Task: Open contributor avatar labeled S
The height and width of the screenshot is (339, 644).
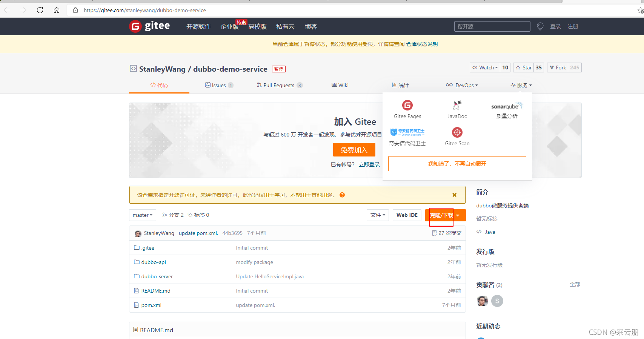Action: pyautogui.click(x=497, y=301)
